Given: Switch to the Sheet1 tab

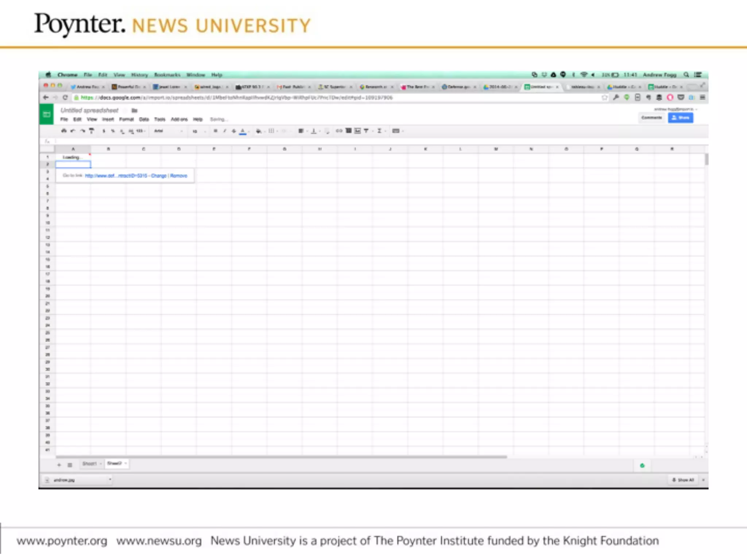Looking at the screenshot, I should [90, 464].
